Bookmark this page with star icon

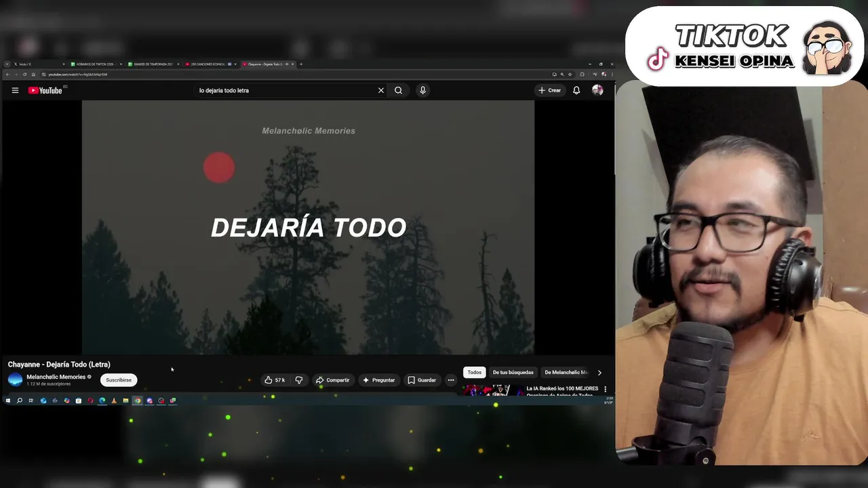point(570,75)
